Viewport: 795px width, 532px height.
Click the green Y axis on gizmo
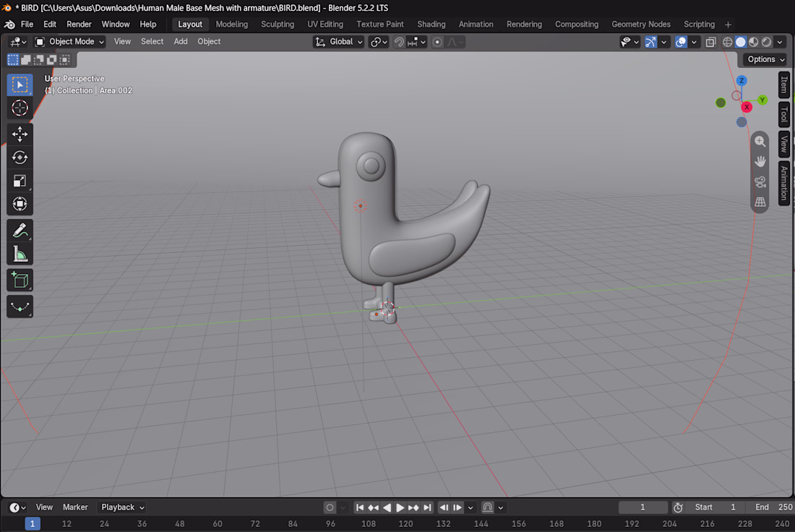(x=762, y=100)
